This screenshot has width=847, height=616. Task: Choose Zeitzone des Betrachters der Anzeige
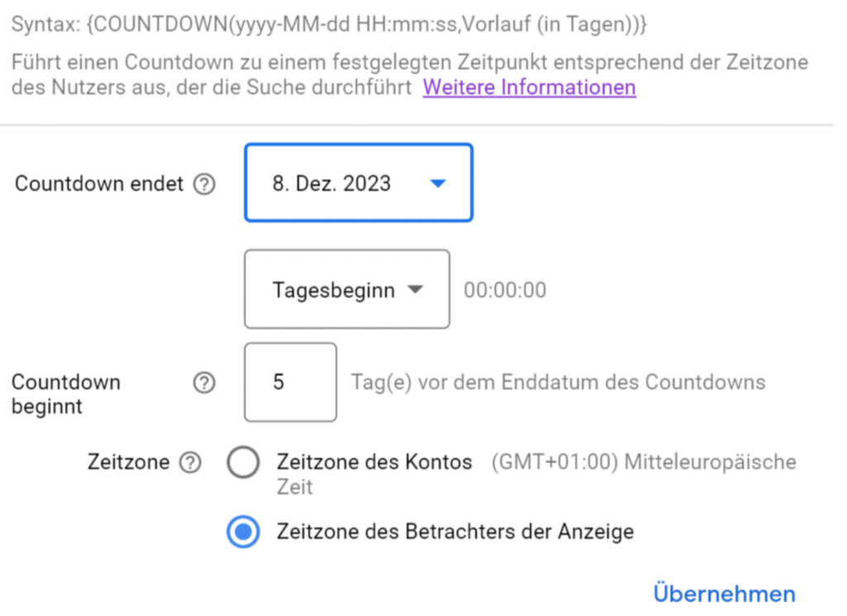(243, 532)
